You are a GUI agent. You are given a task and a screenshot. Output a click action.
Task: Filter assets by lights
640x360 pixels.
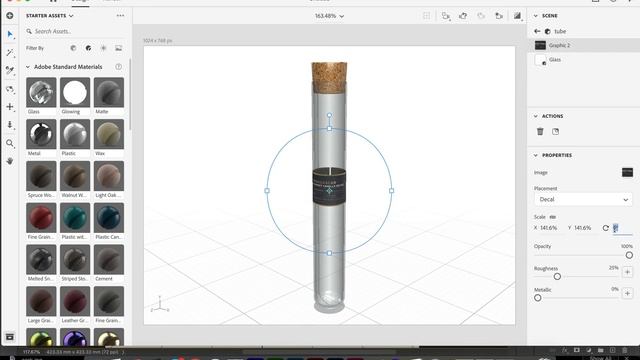103,48
